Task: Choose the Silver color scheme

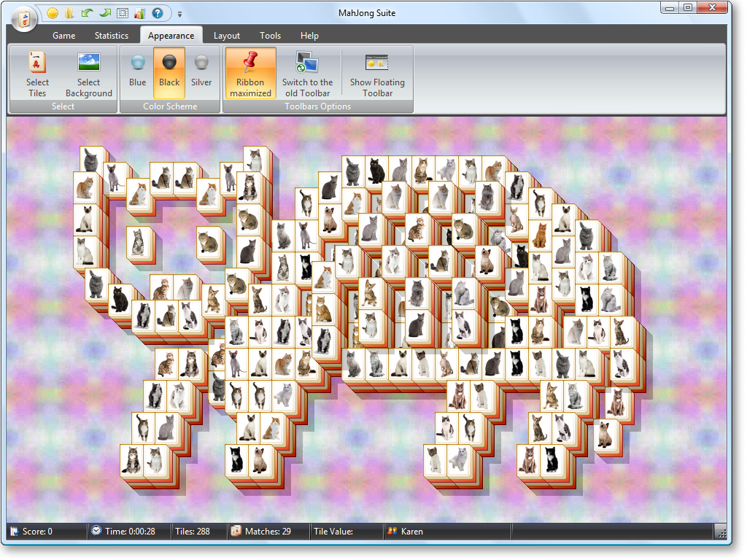Action: point(201,74)
